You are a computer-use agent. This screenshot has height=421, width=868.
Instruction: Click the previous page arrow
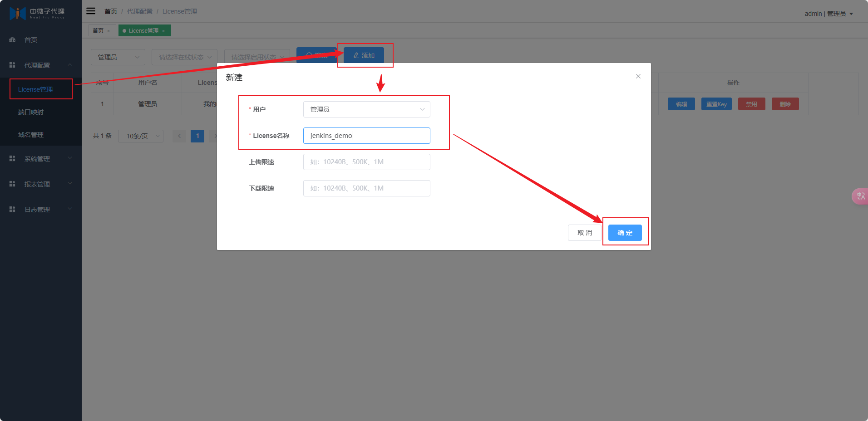coord(179,136)
